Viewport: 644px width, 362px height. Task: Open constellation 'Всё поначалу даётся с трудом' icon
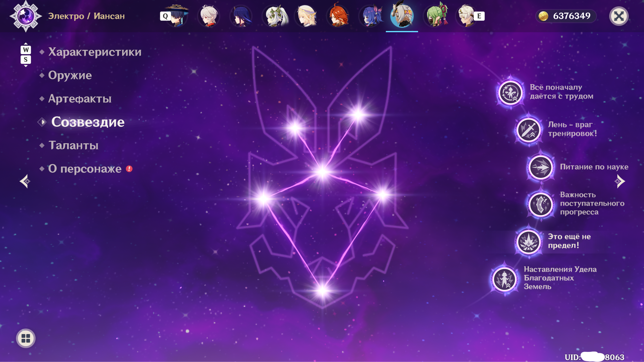tap(510, 93)
